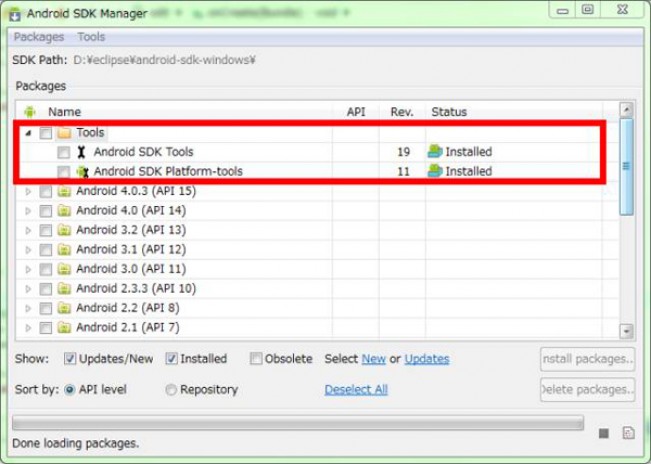Expand Android 4.0.3 (API 15) group
This screenshot has height=464, width=651.
point(28,192)
